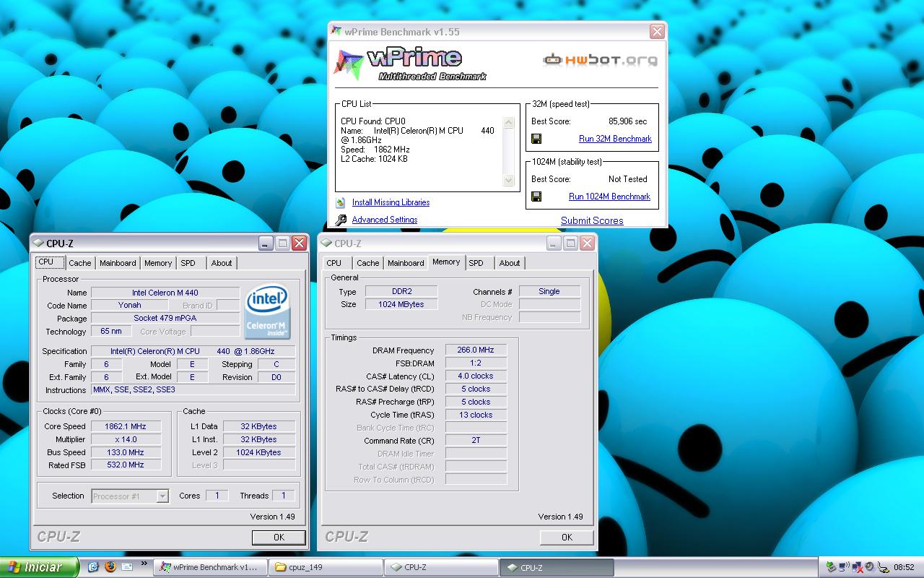Click the icon next to Install Missing Libraries
This screenshot has width=924, height=578.
pyautogui.click(x=341, y=203)
